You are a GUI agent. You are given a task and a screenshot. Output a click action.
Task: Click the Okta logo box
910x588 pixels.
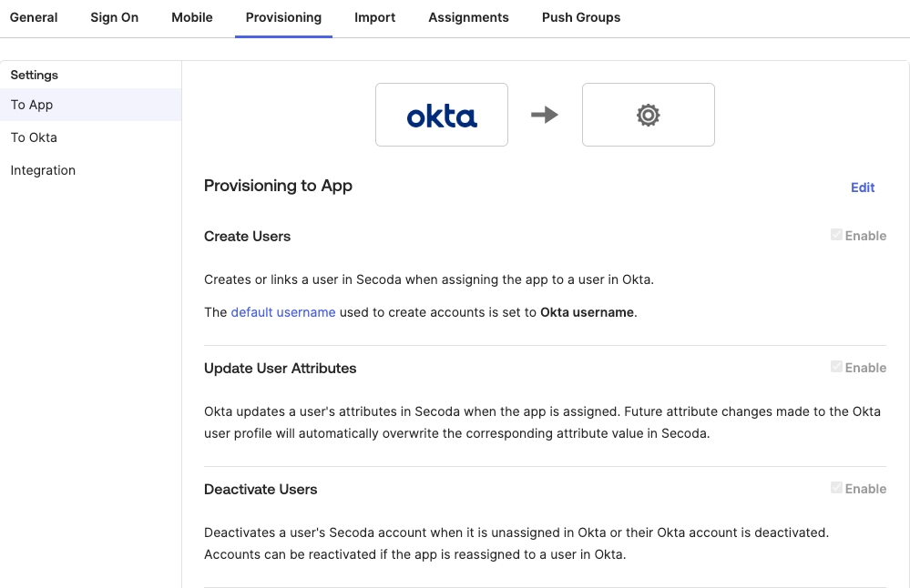click(x=442, y=115)
